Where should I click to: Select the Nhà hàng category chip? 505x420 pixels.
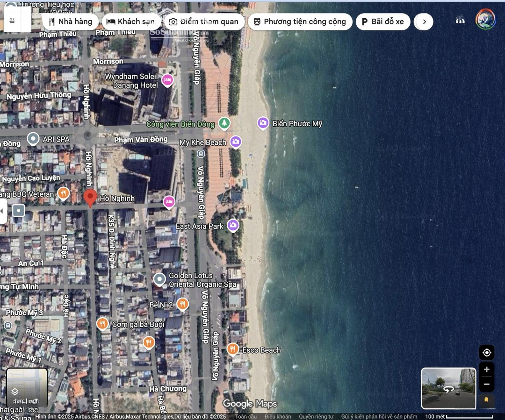70,21
